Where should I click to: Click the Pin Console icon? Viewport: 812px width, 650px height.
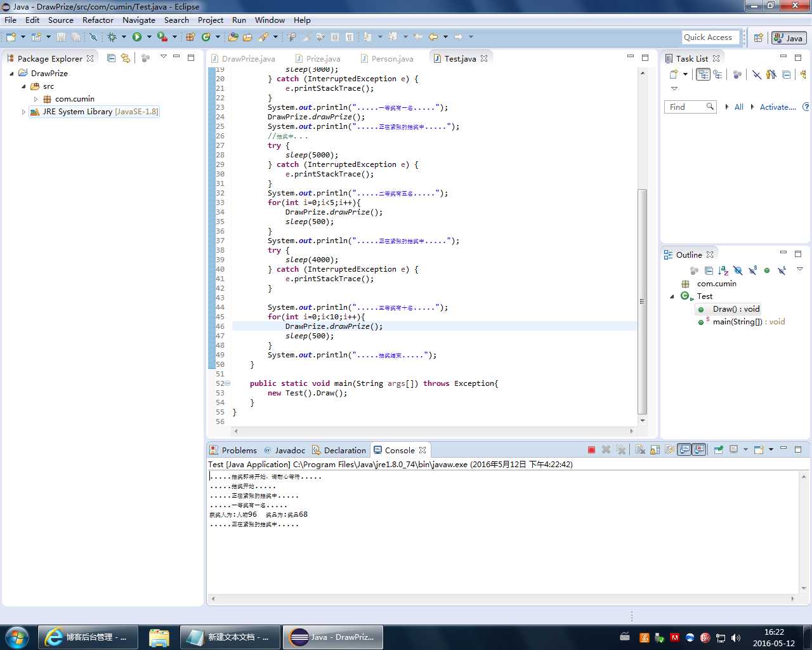[x=718, y=450]
